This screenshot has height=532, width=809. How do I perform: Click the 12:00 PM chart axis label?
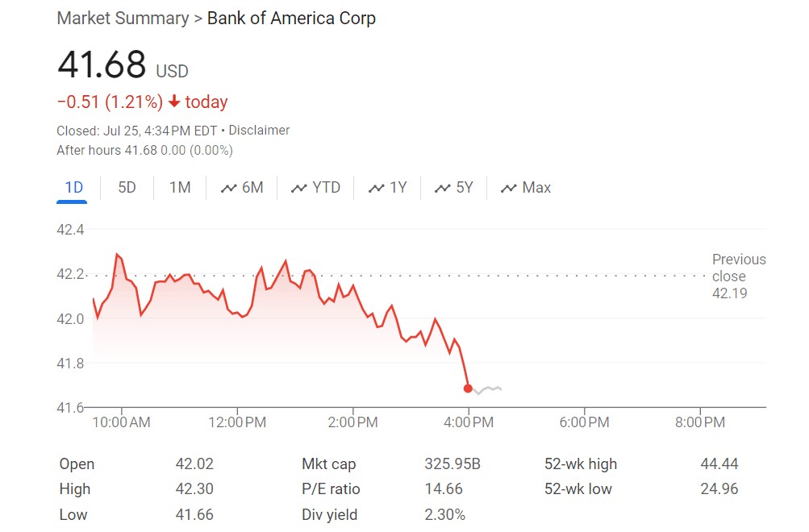(236, 422)
